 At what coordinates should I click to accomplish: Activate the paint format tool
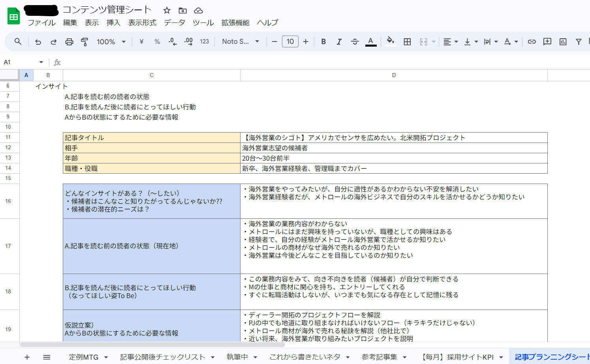click(85, 41)
